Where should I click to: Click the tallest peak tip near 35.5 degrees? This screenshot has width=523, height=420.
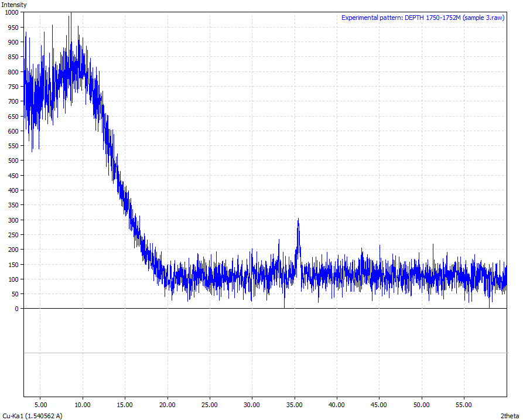coord(298,220)
